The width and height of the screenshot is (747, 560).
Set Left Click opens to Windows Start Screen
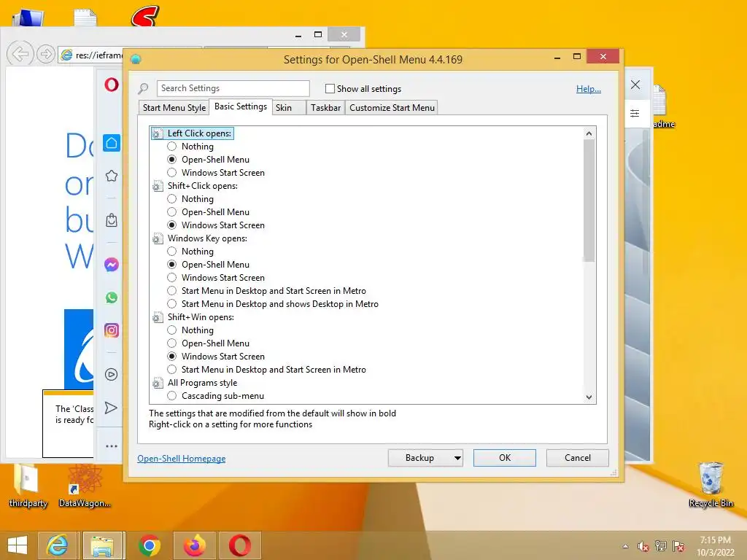[172, 172]
